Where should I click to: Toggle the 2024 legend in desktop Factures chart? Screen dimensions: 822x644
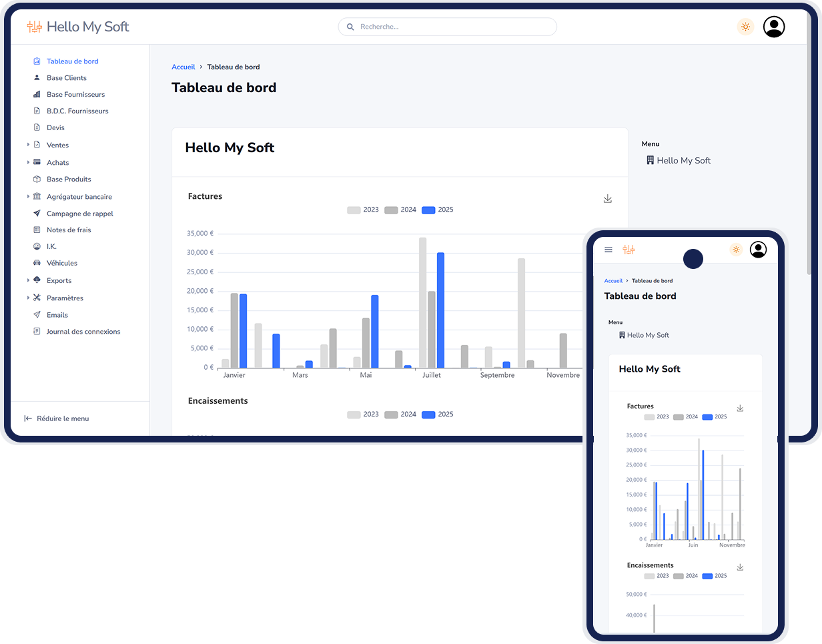point(400,210)
